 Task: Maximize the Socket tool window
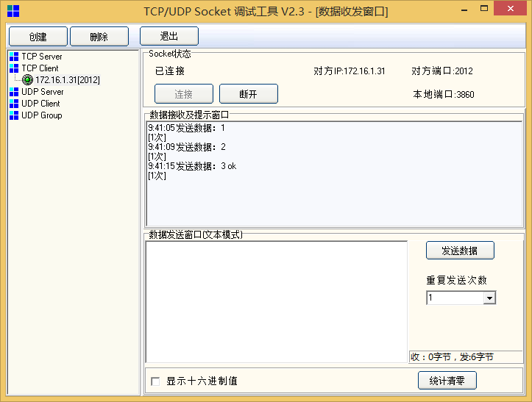click(x=484, y=9)
